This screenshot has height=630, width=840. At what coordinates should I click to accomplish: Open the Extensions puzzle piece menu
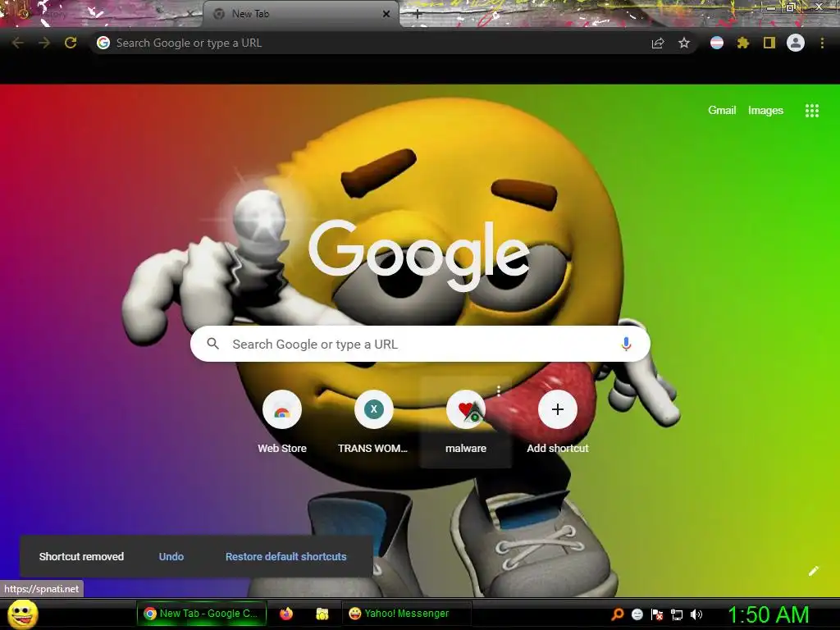tap(742, 43)
